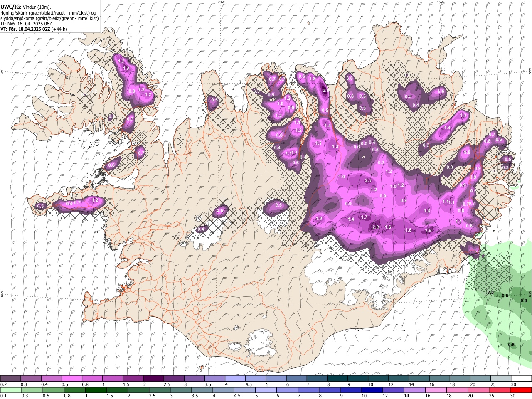This screenshot has width=532, height=399.
Task: Click the rain legend swatch between 2 and 2.5
Action: coord(139,390)
